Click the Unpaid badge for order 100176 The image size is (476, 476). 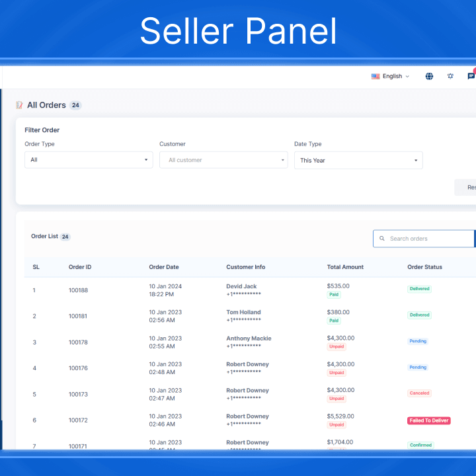coord(337,373)
